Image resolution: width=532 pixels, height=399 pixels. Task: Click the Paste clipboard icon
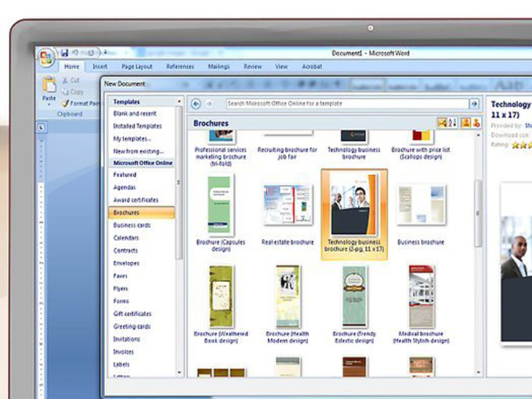coord(49,84)
